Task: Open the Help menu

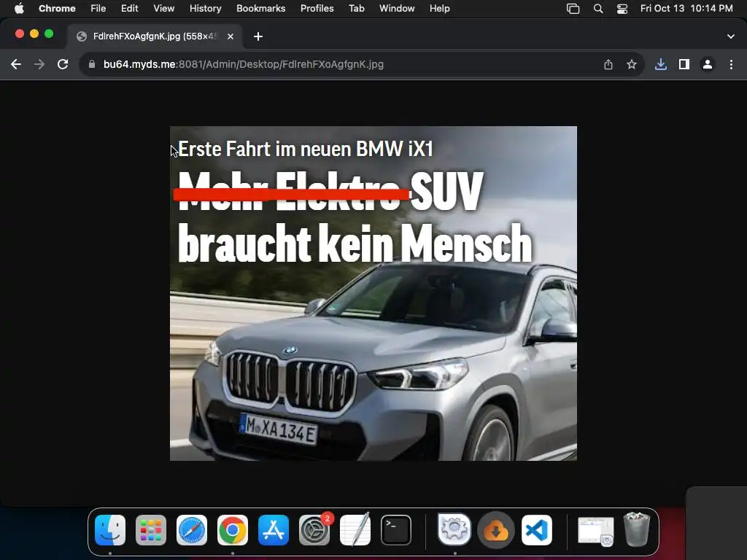Action: tap(439, 9)
